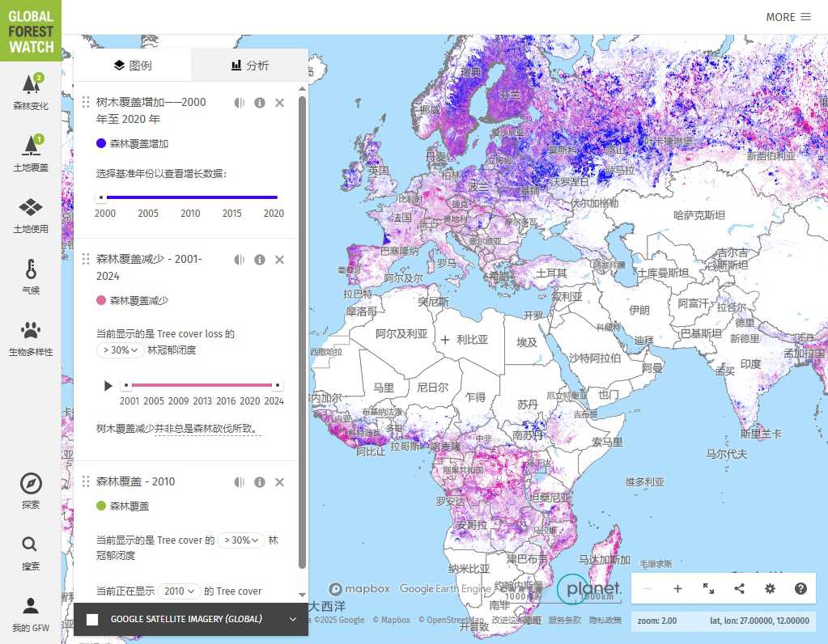
Task: Expand the Google Satellite Imagery panel
Action: 292,620
